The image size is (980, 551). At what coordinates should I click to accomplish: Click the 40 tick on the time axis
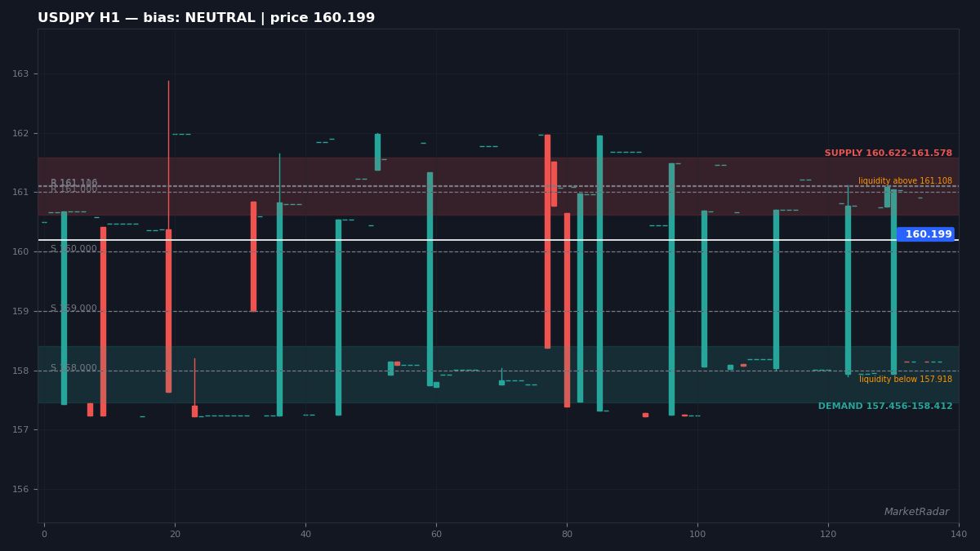pyautogui.click(x=305, y=534)
